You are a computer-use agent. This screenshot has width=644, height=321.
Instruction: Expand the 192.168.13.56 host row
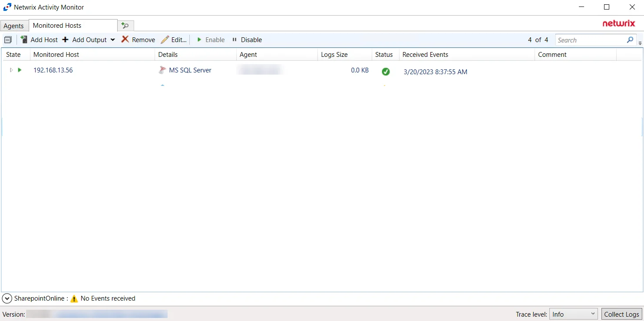coord(11,70)
